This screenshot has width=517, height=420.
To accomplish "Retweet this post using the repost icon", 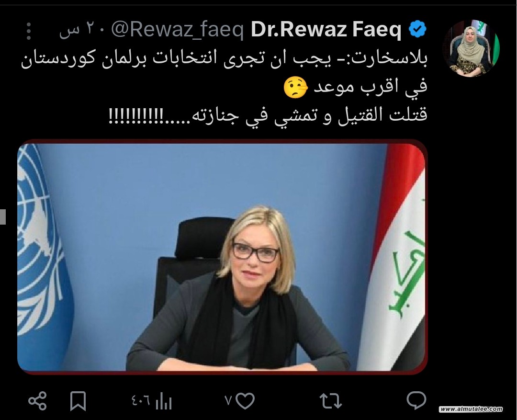I will pos(331,401).
